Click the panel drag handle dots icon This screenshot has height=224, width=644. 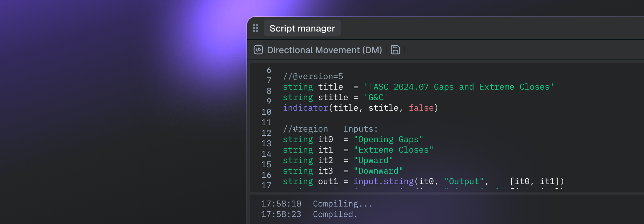point(255,28)
